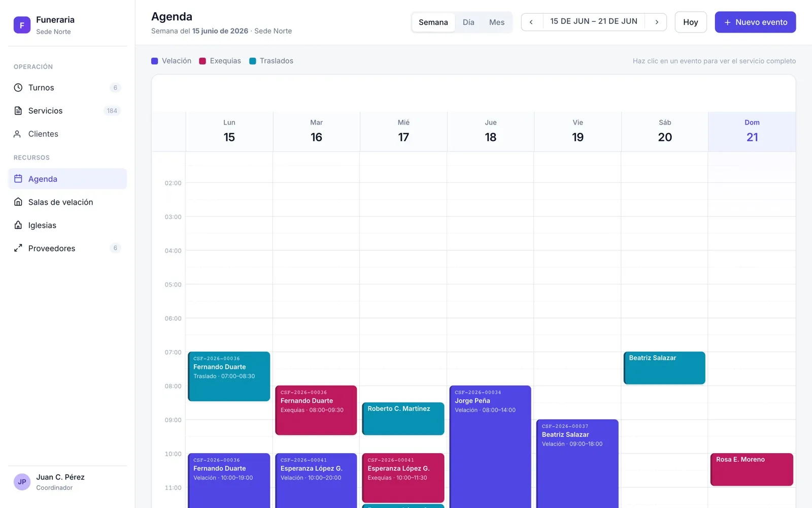Click the 05:00 time label
The height and width of the screenshot is (508, 812).
[x=173, y=284]
